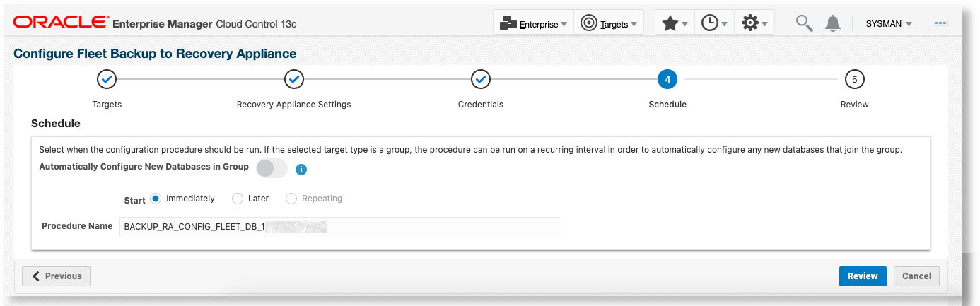Screen dimensions: 980x306
Task: Open the Favorites star menu
Action: point(675,23)
